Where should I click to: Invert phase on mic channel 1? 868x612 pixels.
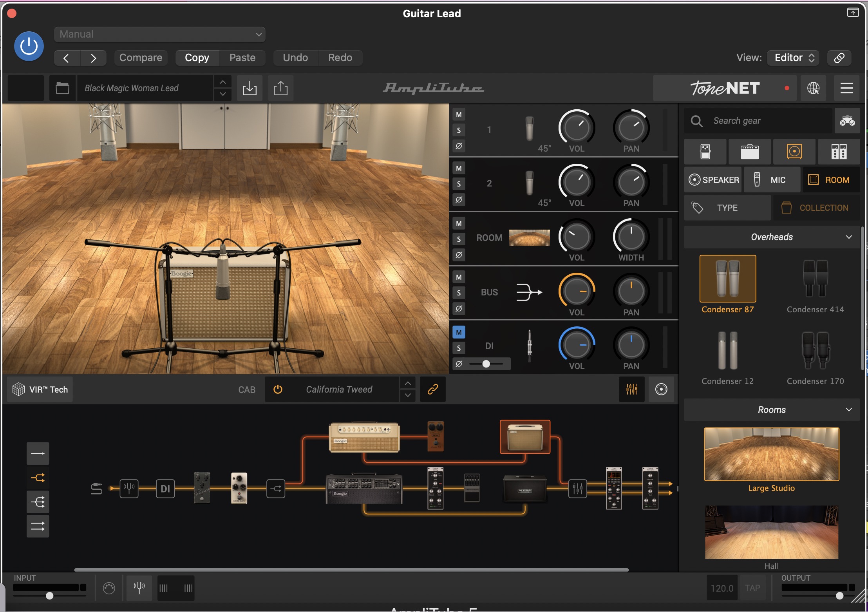pos(459,146)
